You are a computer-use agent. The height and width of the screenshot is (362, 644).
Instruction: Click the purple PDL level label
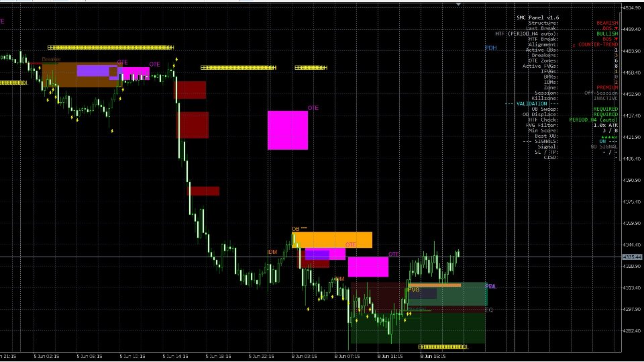(x=491, y=286)
